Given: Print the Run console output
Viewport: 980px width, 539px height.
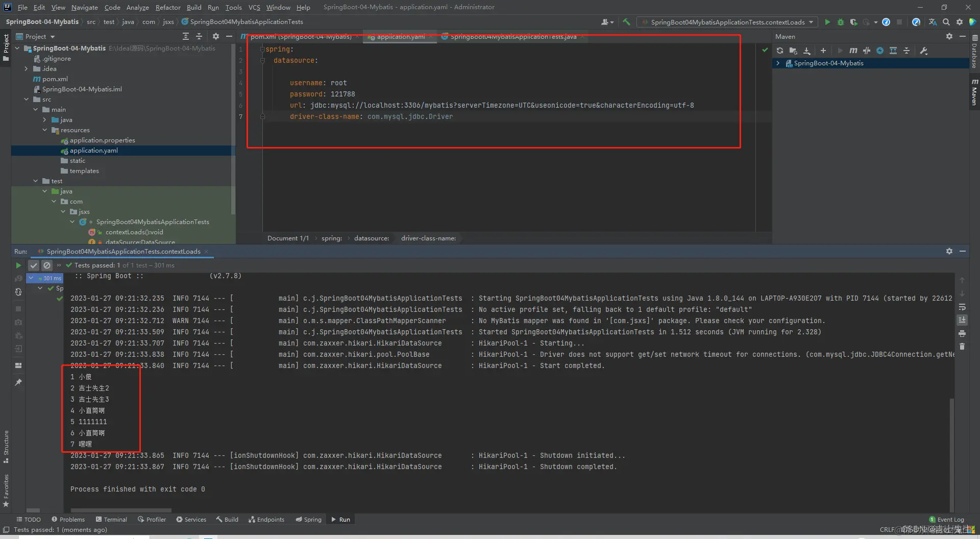Looking at the screenshot, I should point(962,333).
